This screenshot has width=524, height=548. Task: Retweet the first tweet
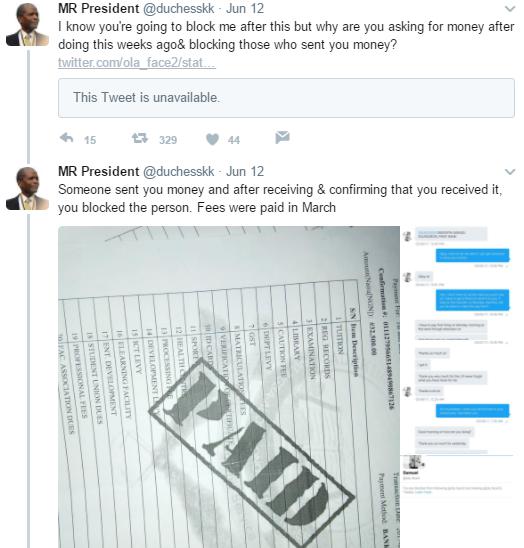tap(140, 138)
